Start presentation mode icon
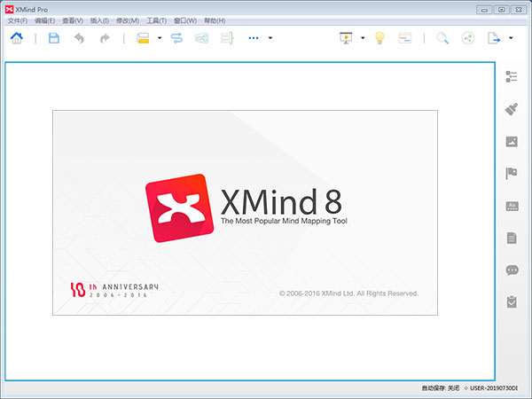The image size is (532, 399). [x=346, y=38]
